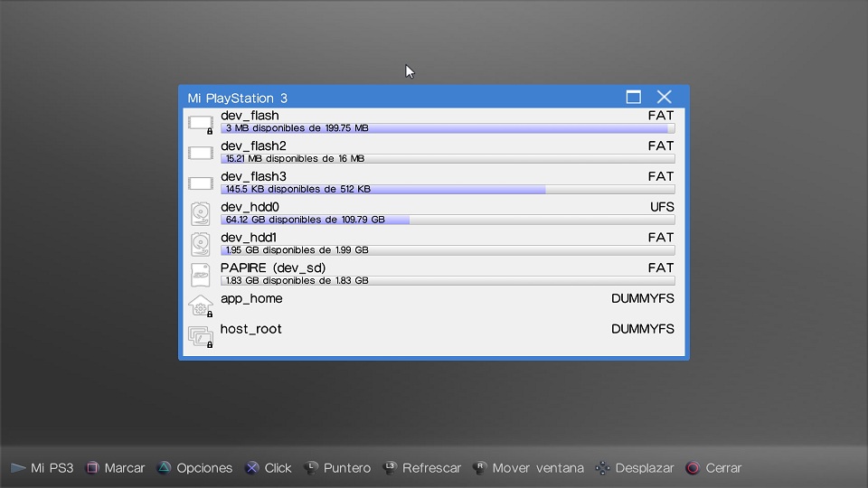Click the Mi PS3 label

(x=52, y=468)
